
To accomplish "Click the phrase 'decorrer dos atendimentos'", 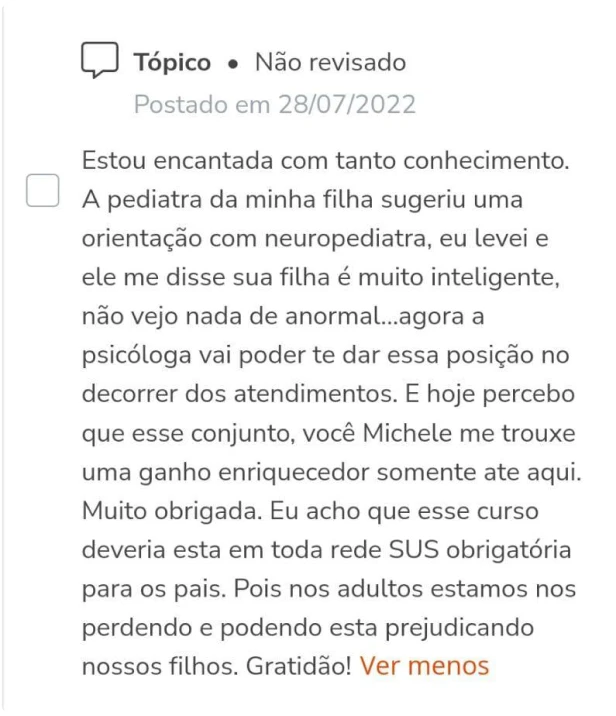I will click(x=240, y=394).
